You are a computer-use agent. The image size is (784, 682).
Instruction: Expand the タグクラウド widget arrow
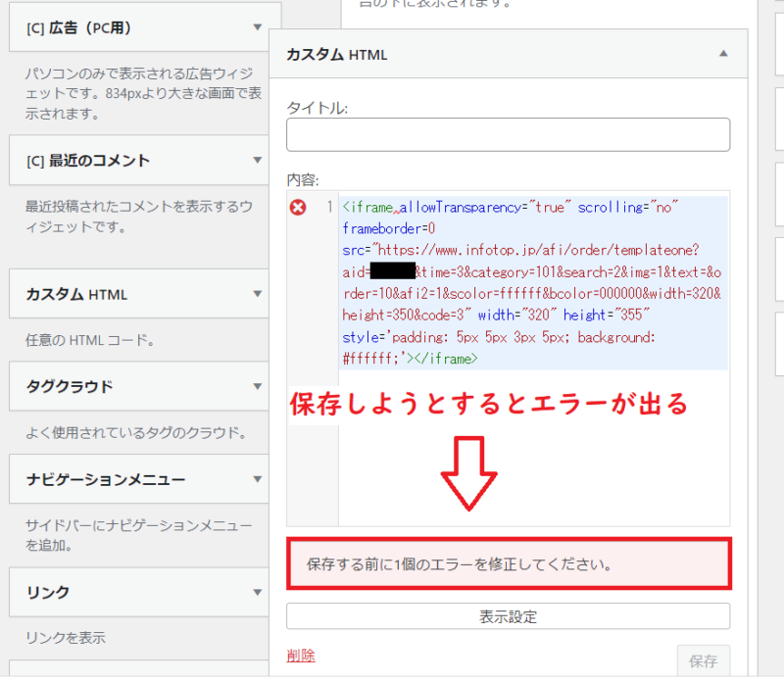tap(257, 386)
